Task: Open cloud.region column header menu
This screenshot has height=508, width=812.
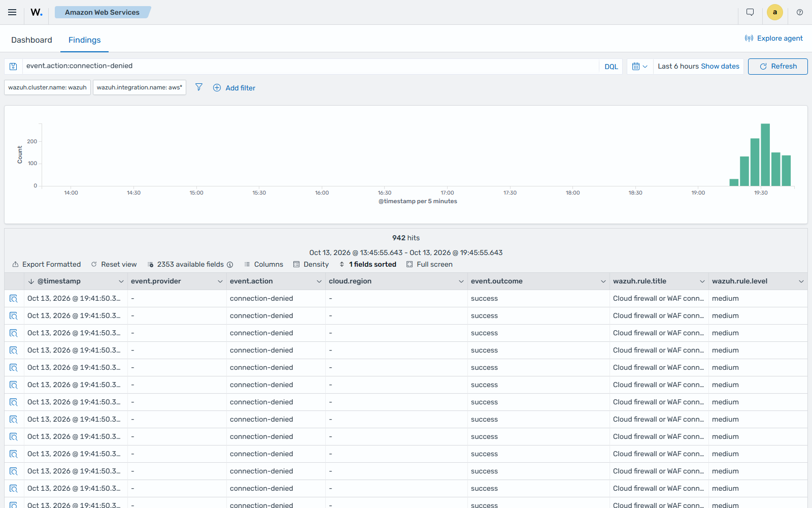Action: [461, 281]
